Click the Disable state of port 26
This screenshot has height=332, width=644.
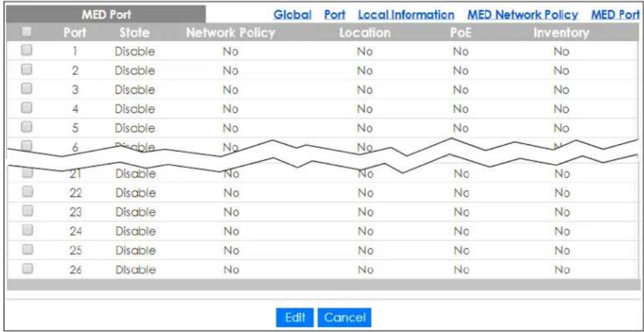[x=135, y=270]
